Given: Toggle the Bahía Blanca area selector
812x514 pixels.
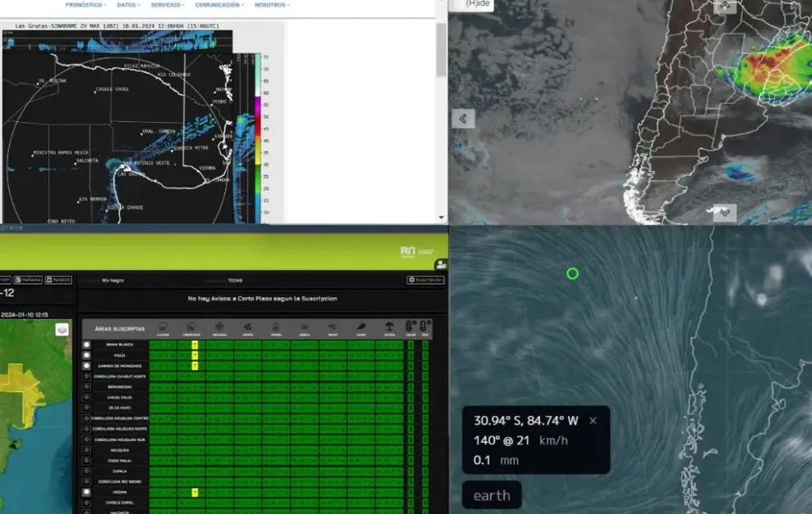Looking at the screenshot, I should (87, 345).
